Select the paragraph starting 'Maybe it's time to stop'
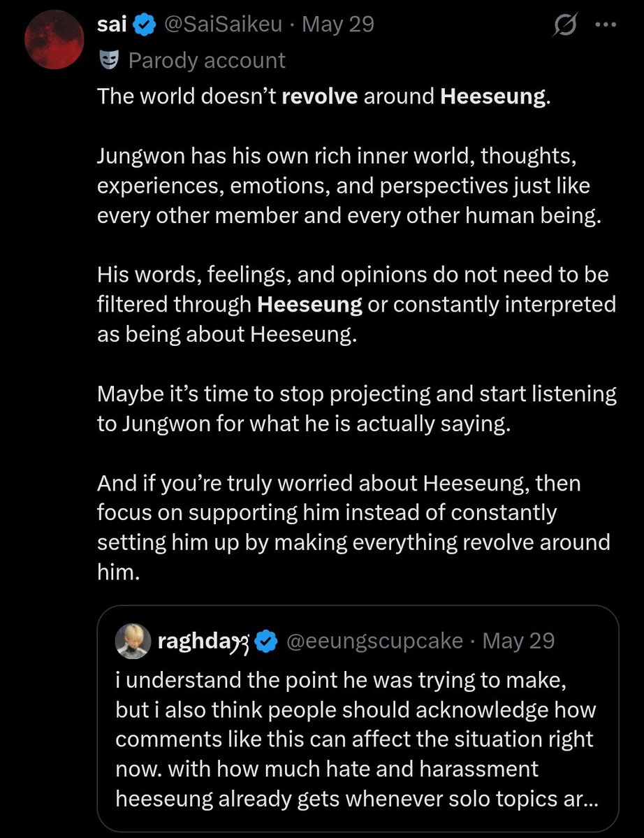 pyautogui.click(x=357, y=408)
